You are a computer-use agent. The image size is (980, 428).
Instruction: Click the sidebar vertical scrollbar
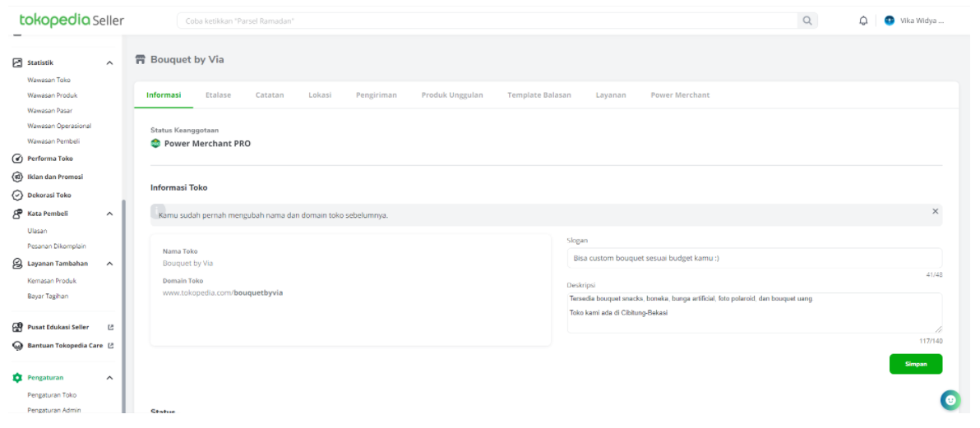coord(124,306)
